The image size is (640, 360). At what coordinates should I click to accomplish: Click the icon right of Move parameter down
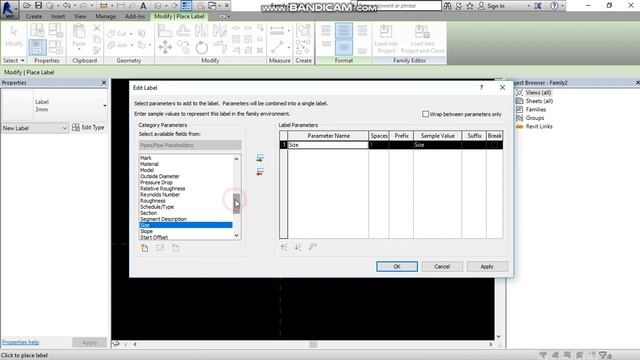(313, 247)
